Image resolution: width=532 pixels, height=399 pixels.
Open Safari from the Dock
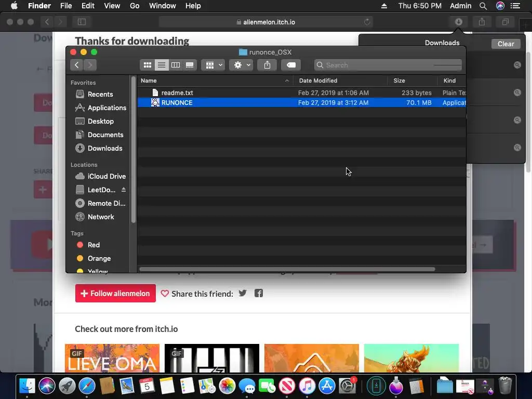[87, 386]
